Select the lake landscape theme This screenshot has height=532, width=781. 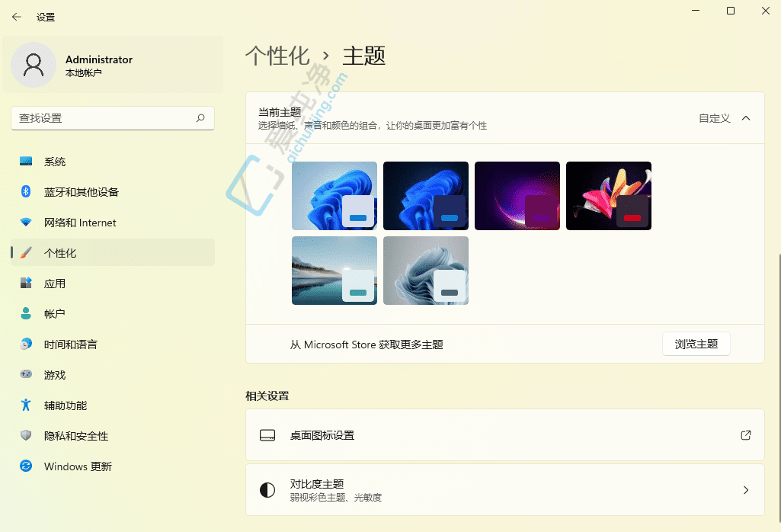pos(334,271)
